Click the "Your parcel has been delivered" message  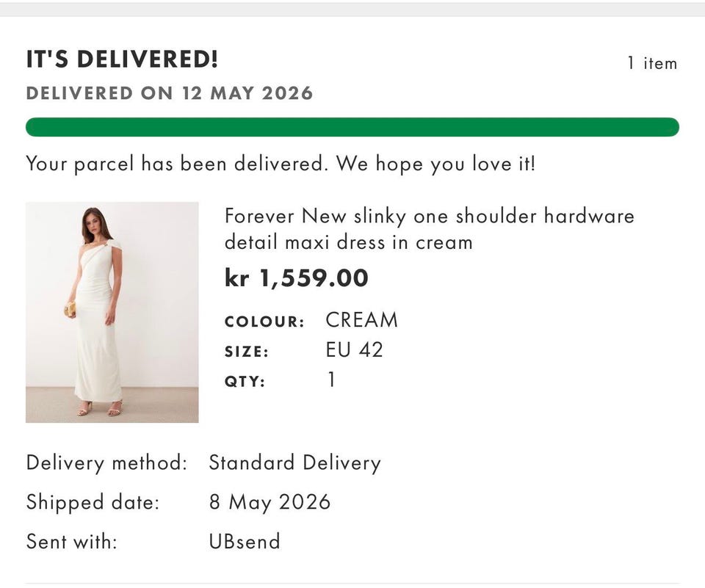point(281,164)
